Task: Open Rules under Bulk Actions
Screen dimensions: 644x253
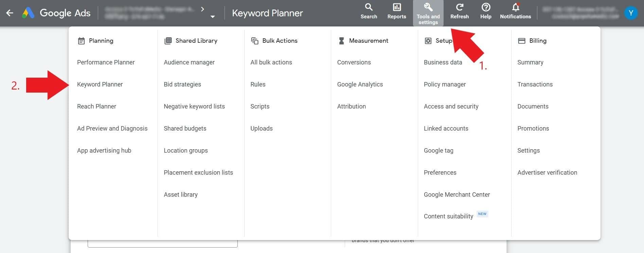Action: click(258, 84)
